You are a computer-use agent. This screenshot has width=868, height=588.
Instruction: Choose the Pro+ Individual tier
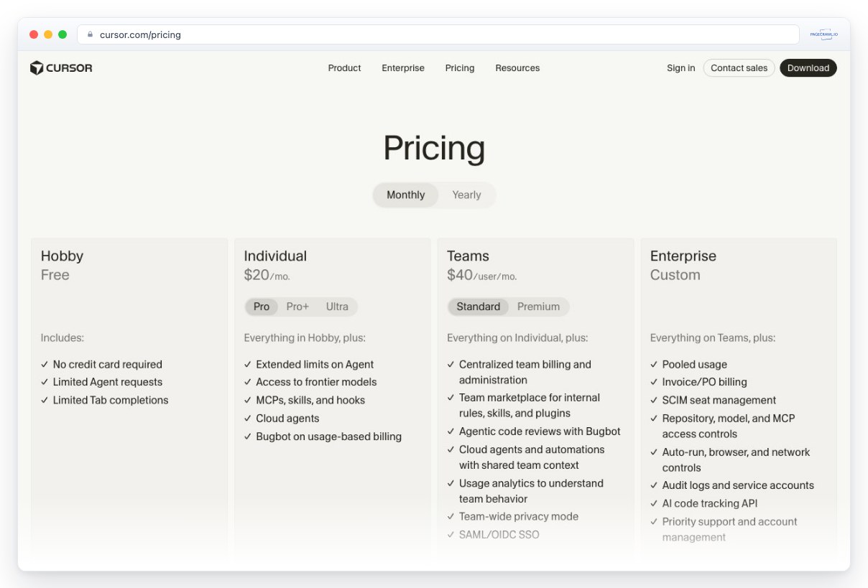[x=297, y=307]
